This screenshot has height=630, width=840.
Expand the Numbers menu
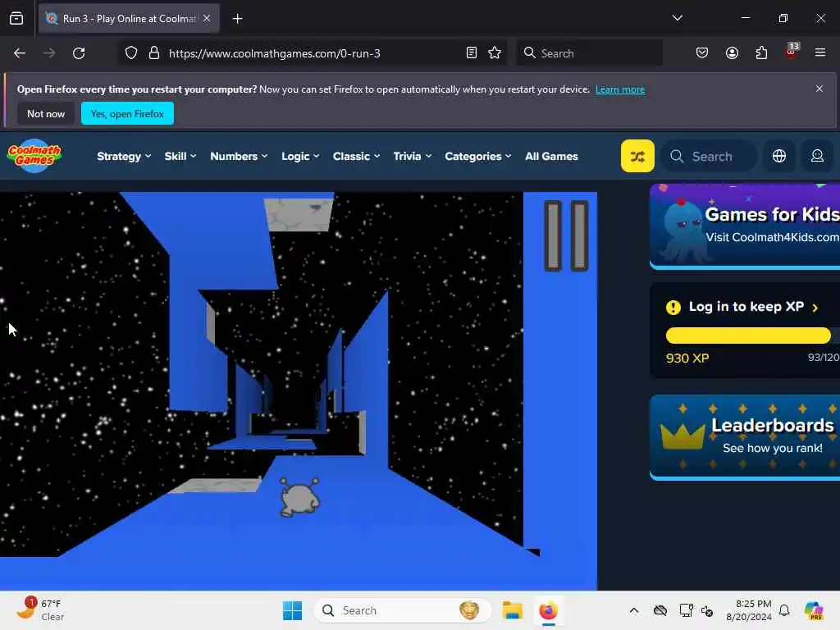pyautogui.click(x=239, y=156)
